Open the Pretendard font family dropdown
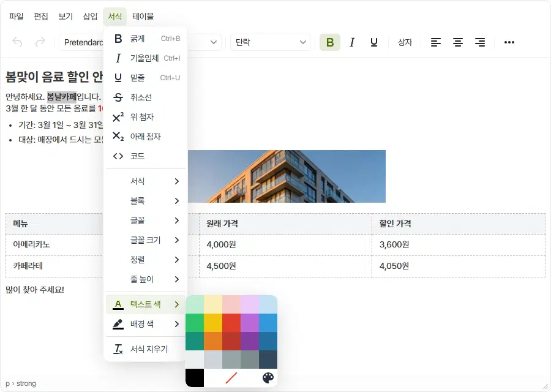The width and height of the screenshot is (551, 392). (x=140, y=42)
